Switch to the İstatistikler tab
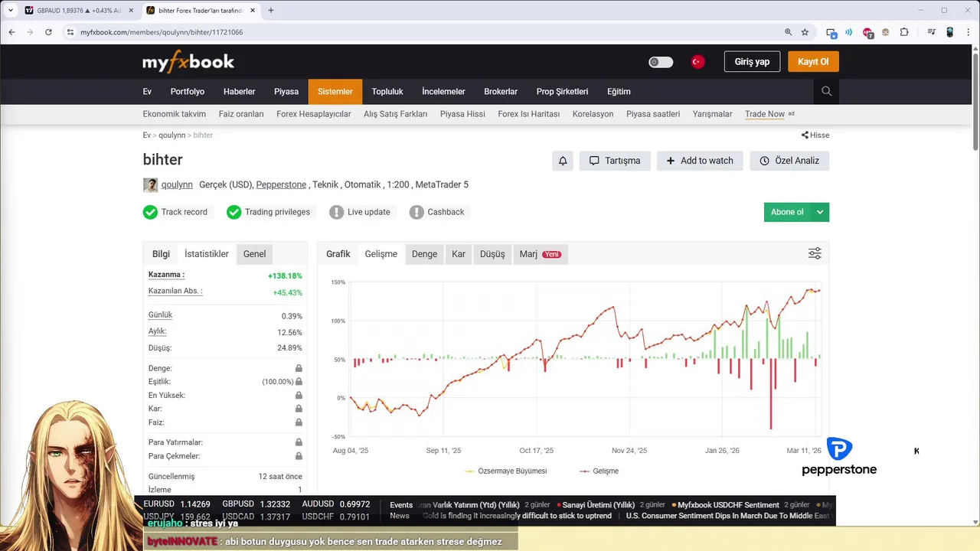980x551 pixels. coord(207,254)
